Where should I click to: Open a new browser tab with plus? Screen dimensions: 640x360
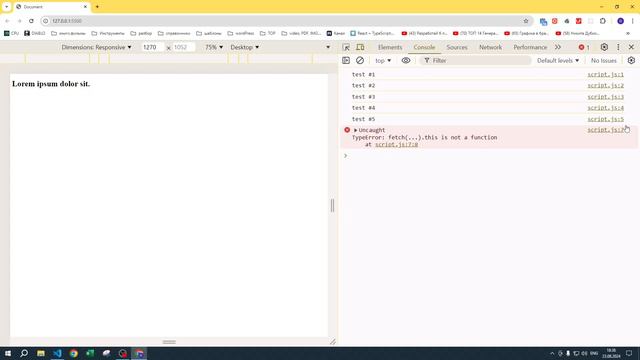(x=97, y=7)
